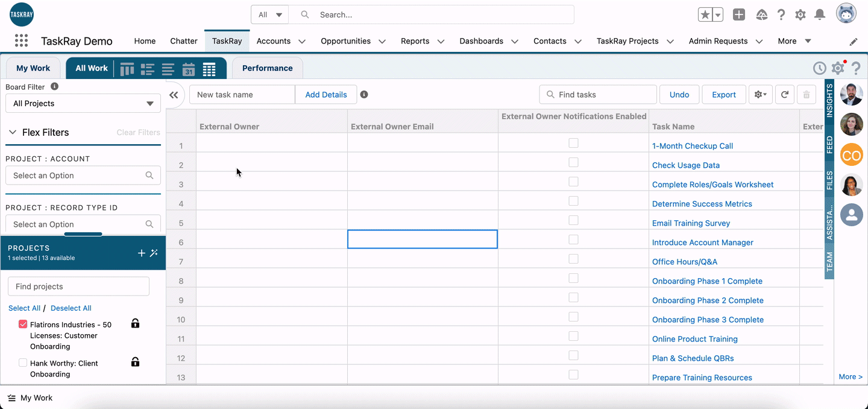Image resolution: width=868 pixels, height=409 pixels.
Task: Open the More navigation dropdown
Action: coord(794,41)
